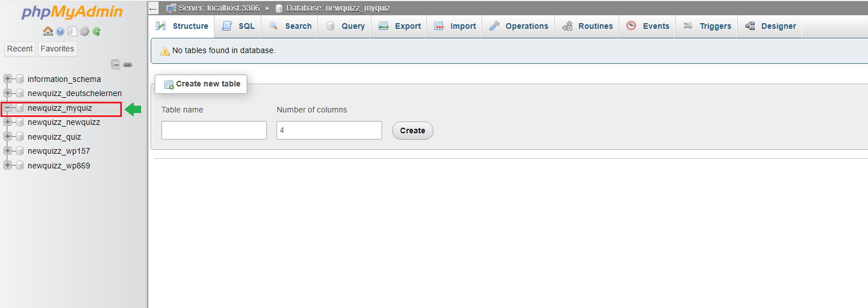868x308 pixels.
Task: Open the navigation panel settings gear
Action: [x=85, y=32]
